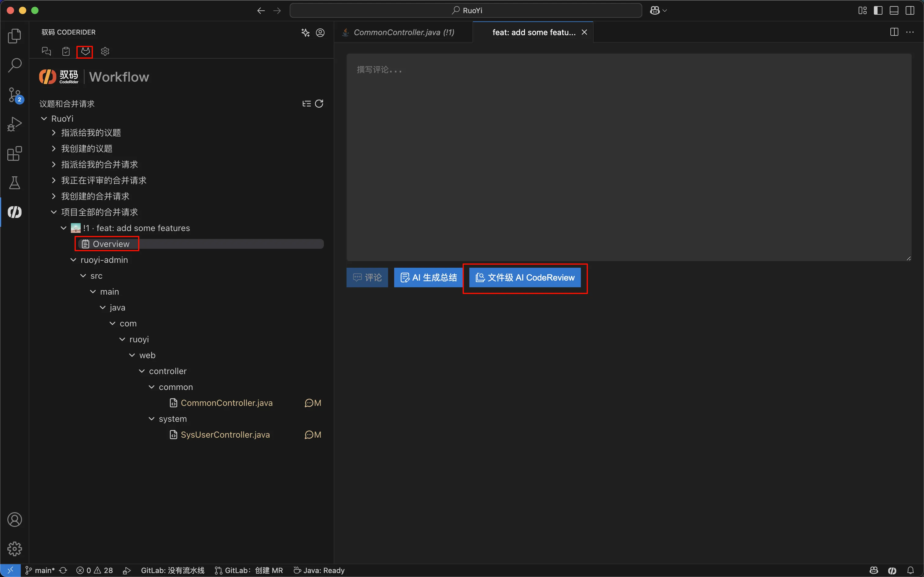Open CodeRider chat panel icon
Viewport: 924px width, 577px height.
pos(46,51)
